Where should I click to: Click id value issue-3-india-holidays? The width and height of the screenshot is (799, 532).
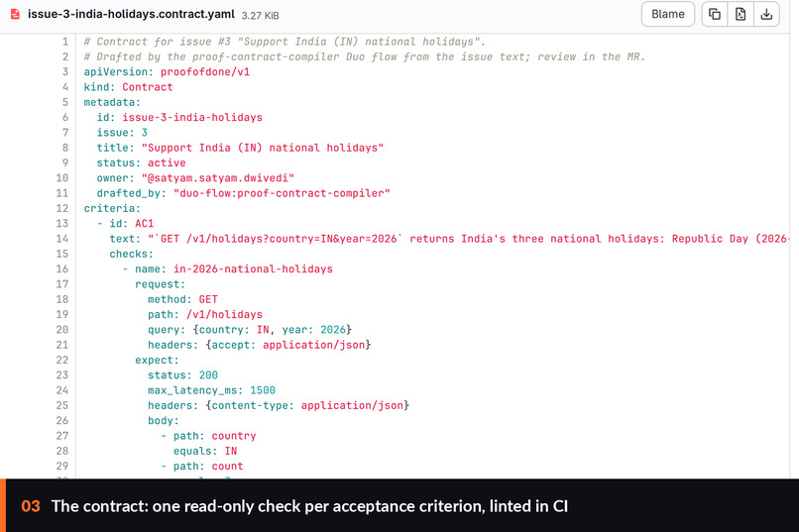click(192, 118)
